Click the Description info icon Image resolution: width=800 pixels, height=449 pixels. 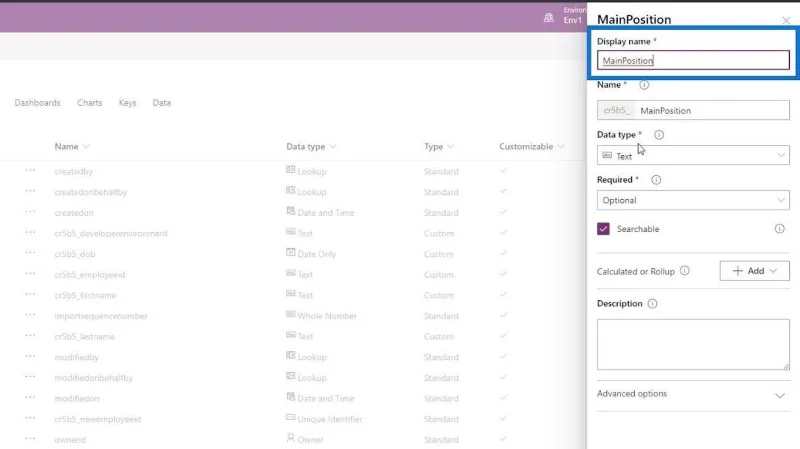[652, 304]
